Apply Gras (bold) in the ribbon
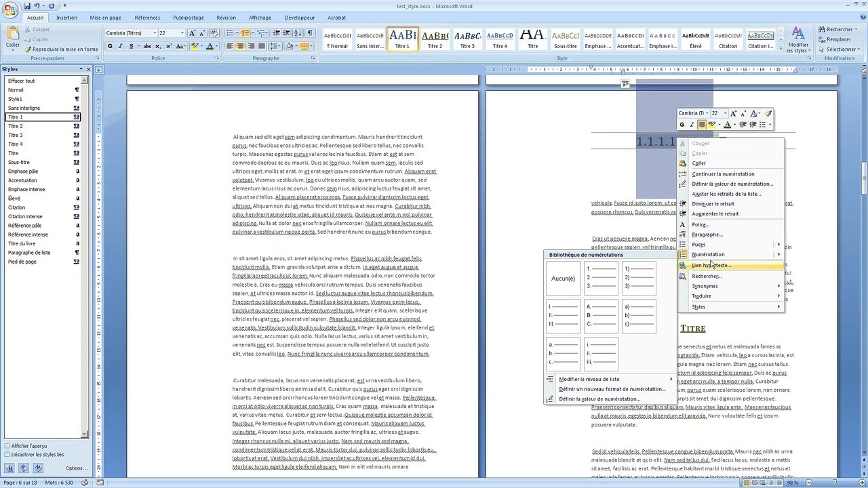The width and height of the screenshot is (868, 488). click(111, 46)
